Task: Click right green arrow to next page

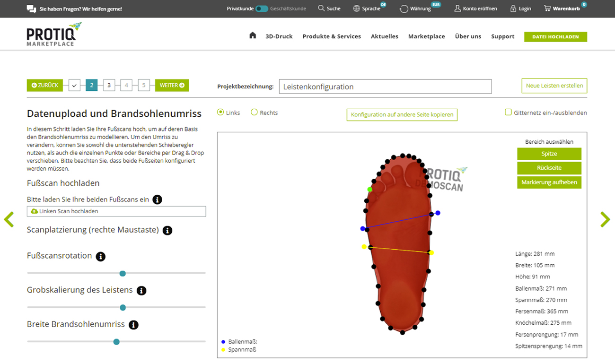Action: pos(605,219)
